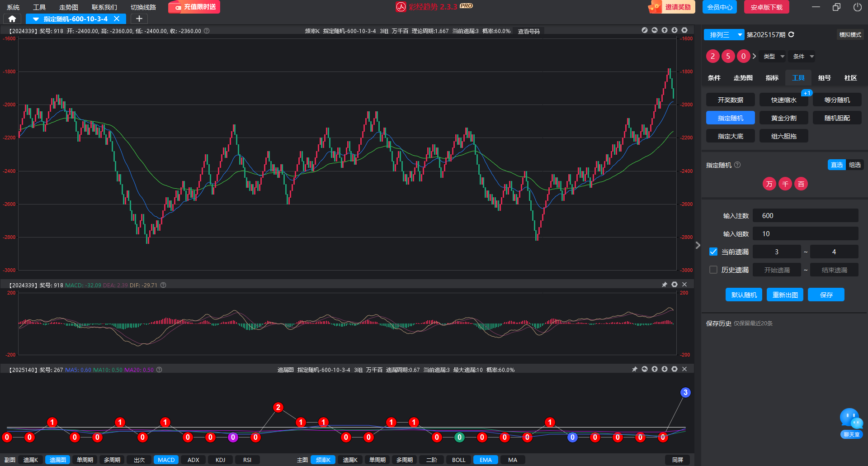Toggle the 千 position circle

point(785,184)
